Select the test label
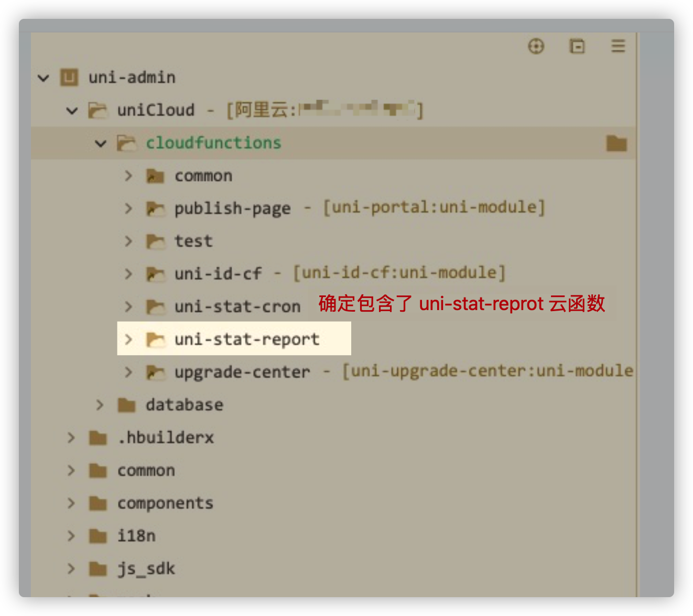The image size is (693, 616). click(x=193, y=241)
